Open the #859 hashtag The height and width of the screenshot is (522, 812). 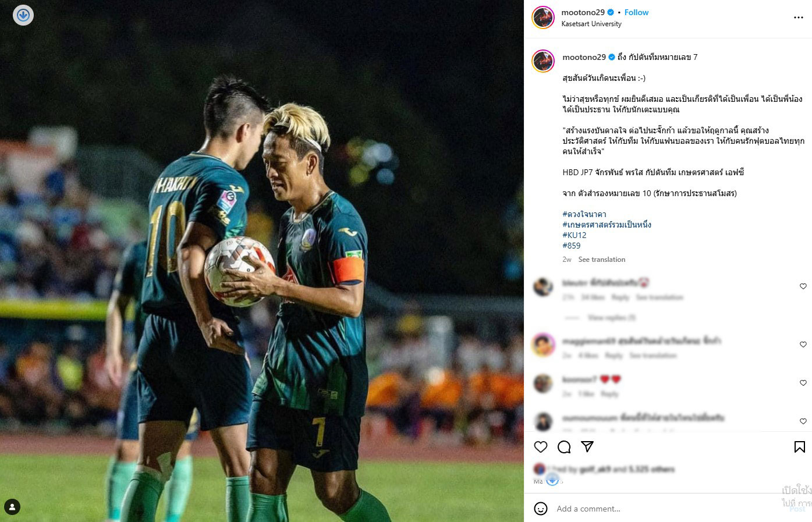[x=572, y=246]
